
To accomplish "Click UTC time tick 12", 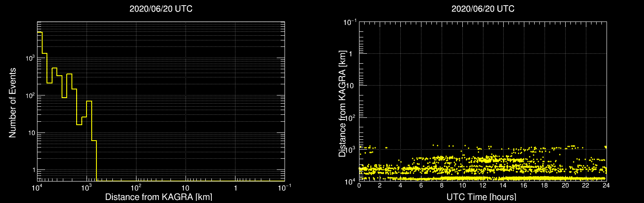I will coord(483,186).
